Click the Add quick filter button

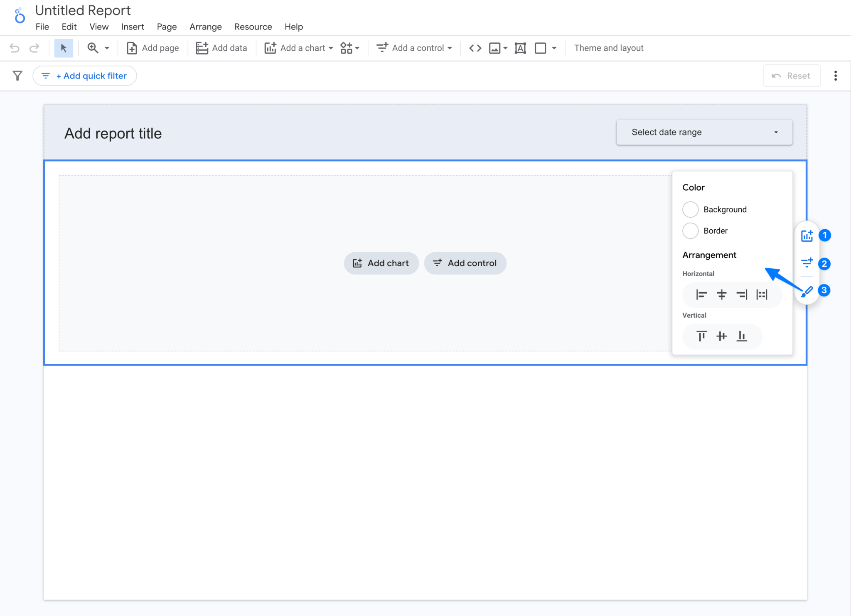pyautogui.click(x=85, y=76)
